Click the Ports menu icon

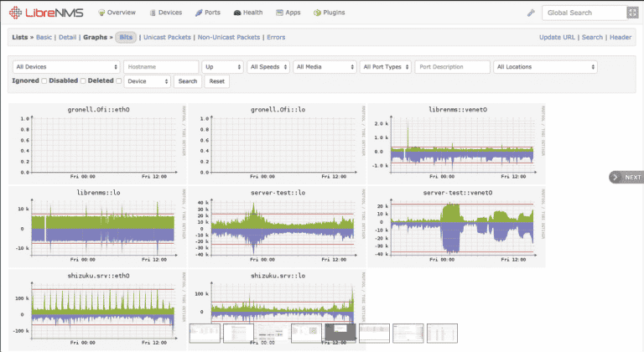199,13
